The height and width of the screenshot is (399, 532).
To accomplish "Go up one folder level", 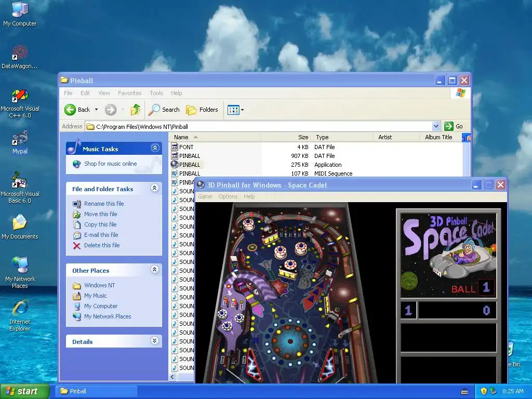I will [x=136, y=110].
